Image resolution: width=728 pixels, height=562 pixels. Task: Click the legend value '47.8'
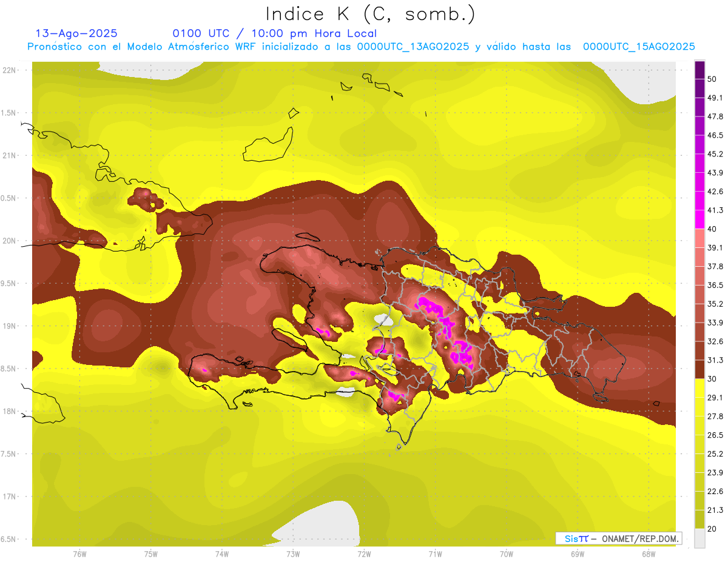click(x=715, y=116)
